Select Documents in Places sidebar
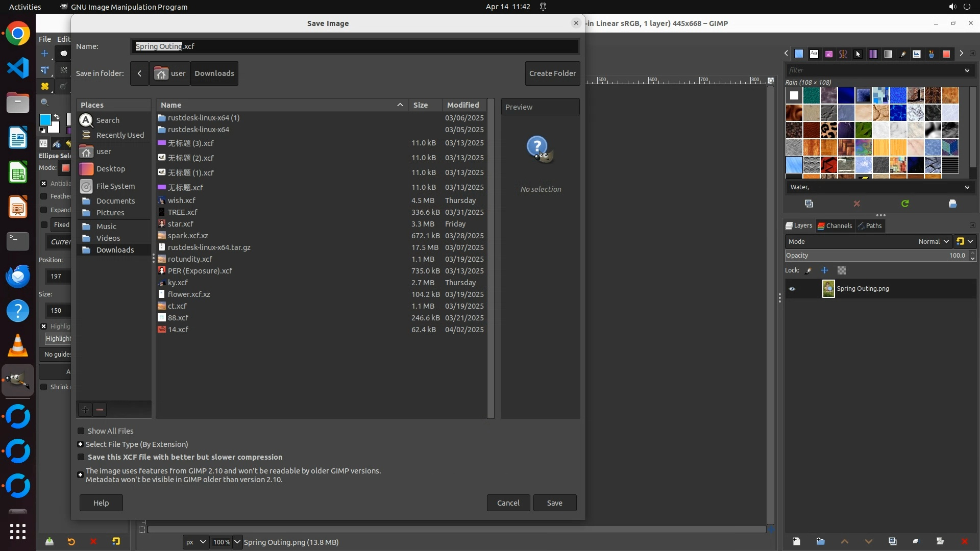 pos(115,201)
